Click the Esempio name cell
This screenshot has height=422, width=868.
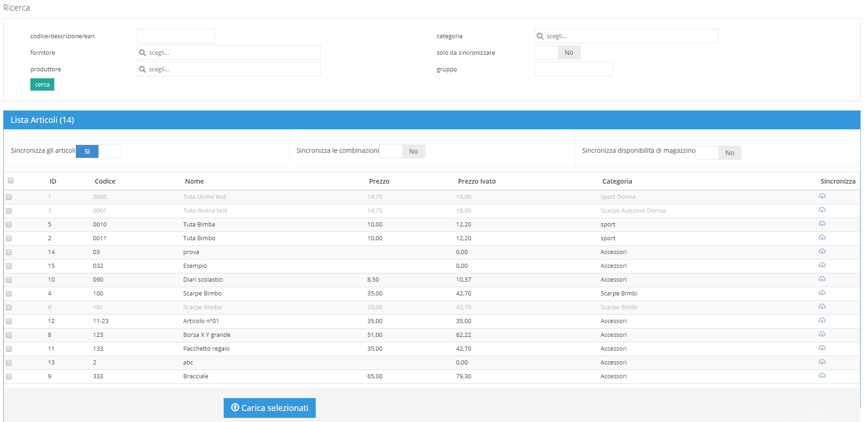pyautogui.click(x=195, y=266)
